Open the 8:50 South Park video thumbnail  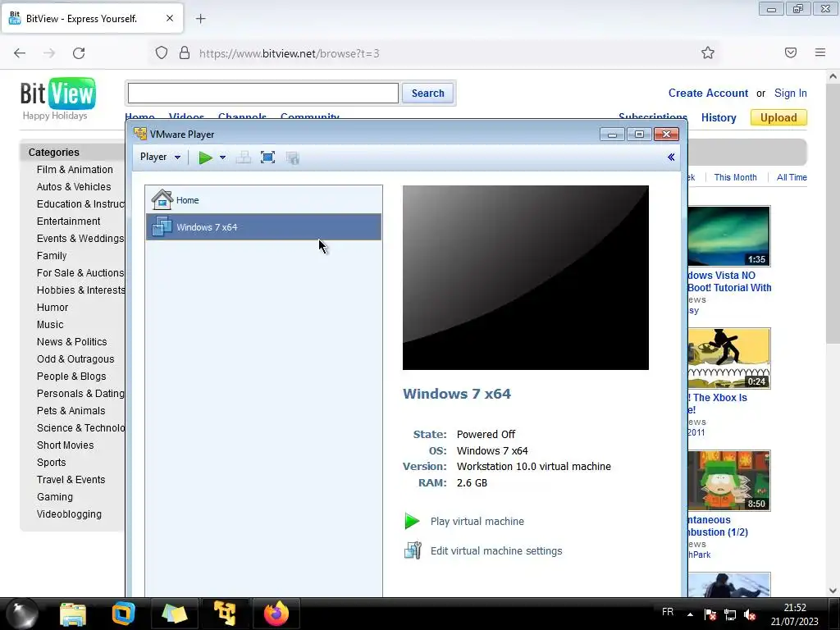(x=729, y=481)
